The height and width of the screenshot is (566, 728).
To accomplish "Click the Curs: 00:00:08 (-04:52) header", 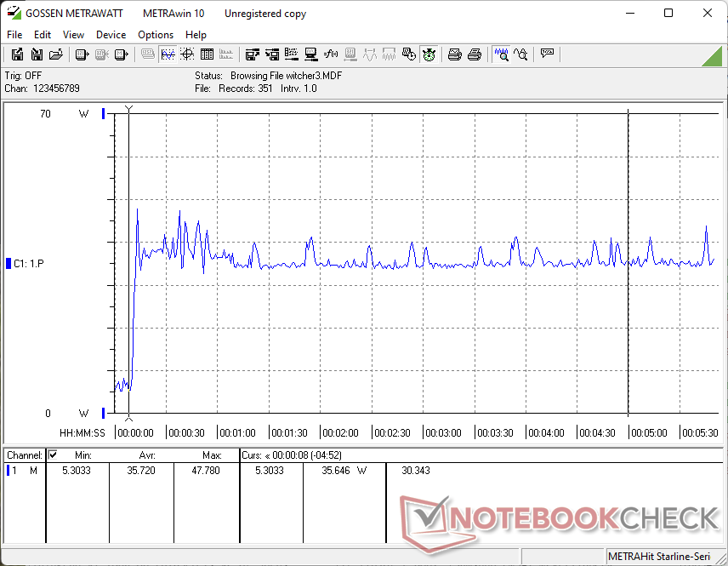I will point(292,455).
